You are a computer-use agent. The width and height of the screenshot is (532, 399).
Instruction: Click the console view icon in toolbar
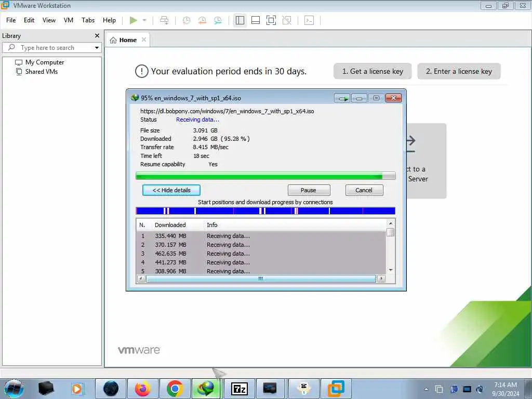[x=309, y=20]
